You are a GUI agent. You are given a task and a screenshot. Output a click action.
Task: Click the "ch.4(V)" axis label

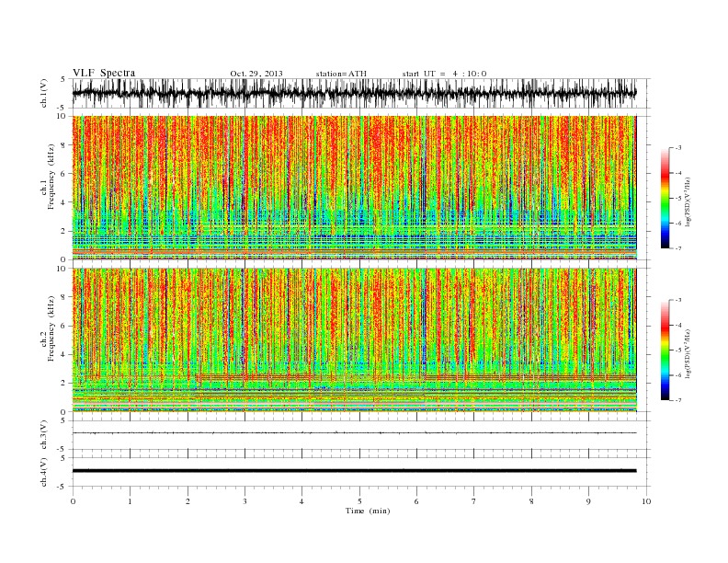pos(44,473)
